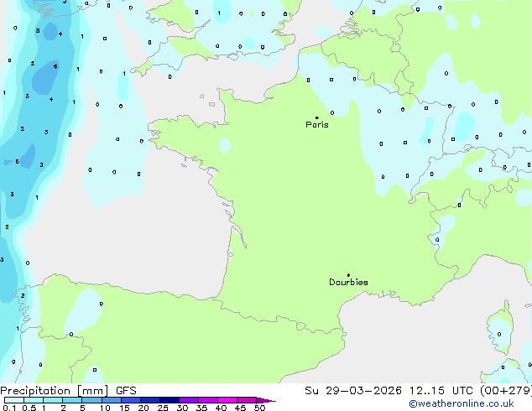The image size is (532, 411).
Task: Select the 20–25 mm dark blue legend swatch
Action: coord(150,400)
